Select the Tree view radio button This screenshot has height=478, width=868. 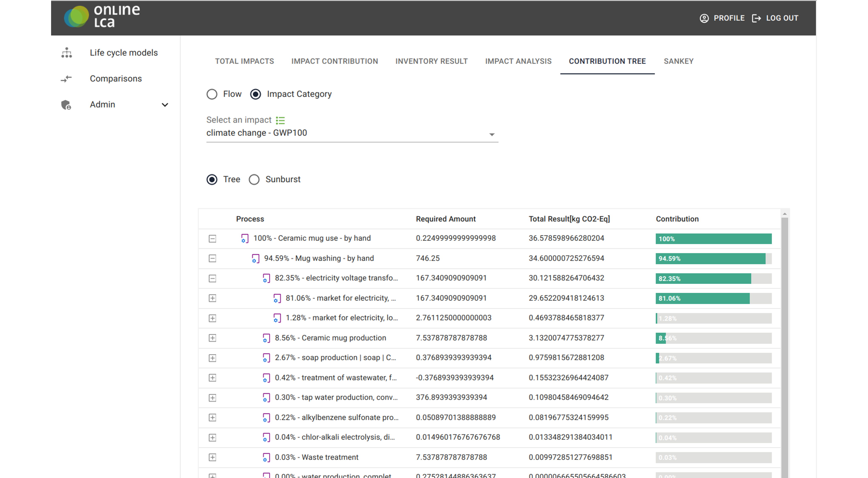[212, 180]
